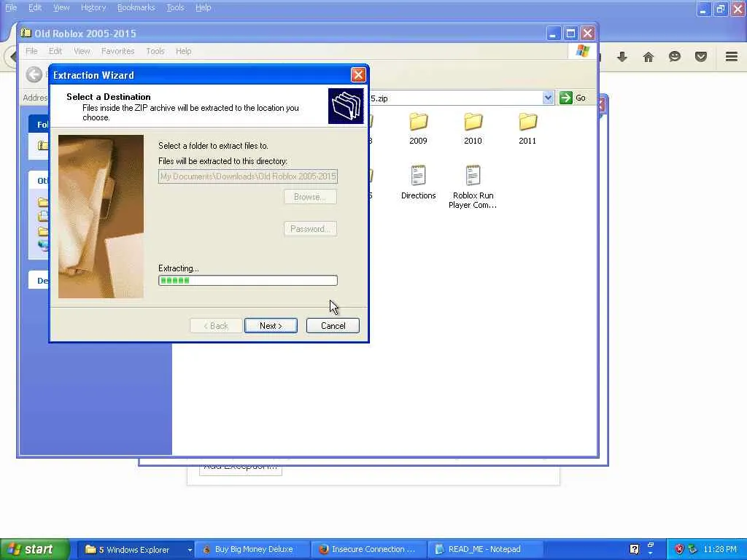Click the disabled Back button
This screenshot has width=747, height=560.
pos(216,326)
